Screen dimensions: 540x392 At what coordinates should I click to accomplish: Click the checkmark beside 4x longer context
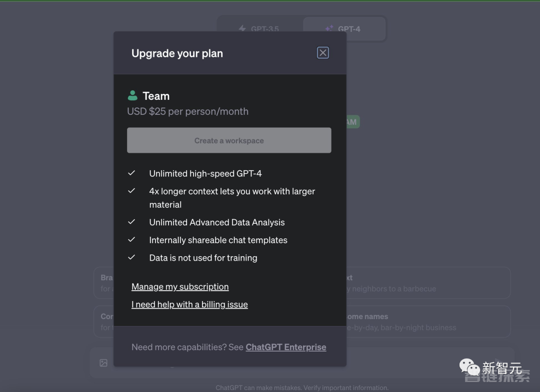coord(131,191)
